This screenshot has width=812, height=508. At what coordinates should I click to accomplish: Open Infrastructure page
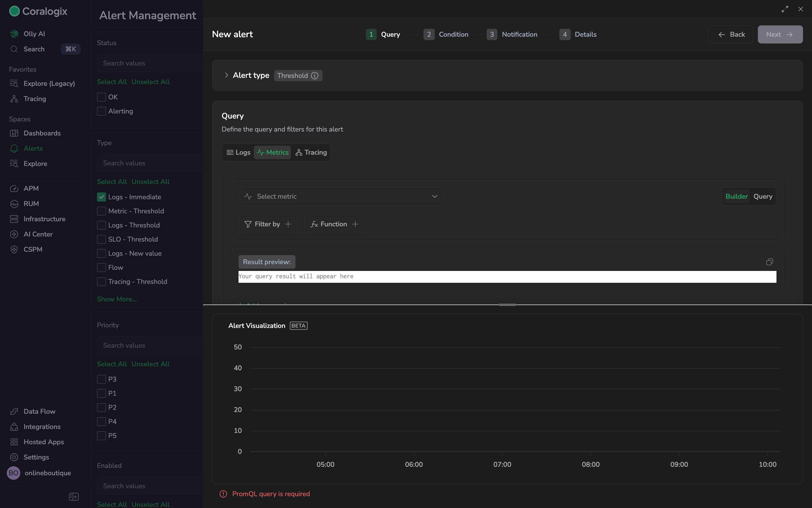[x=44, y=219]
